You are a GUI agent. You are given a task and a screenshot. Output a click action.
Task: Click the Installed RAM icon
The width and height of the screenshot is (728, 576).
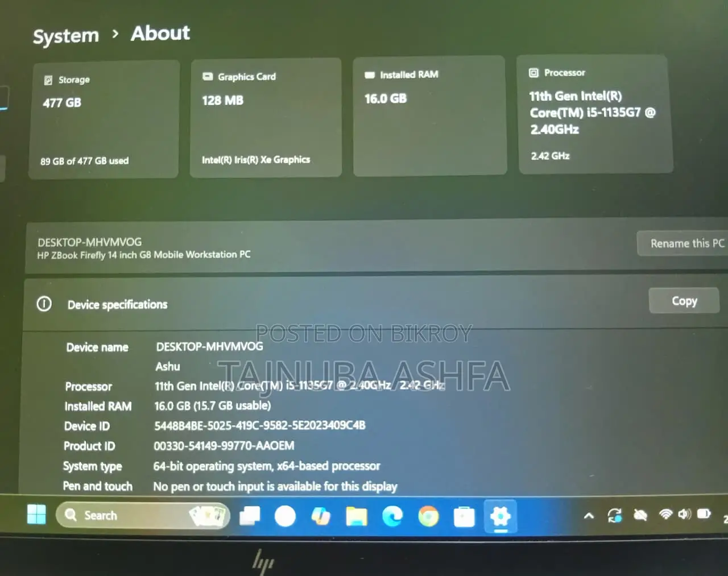point(370,75)
